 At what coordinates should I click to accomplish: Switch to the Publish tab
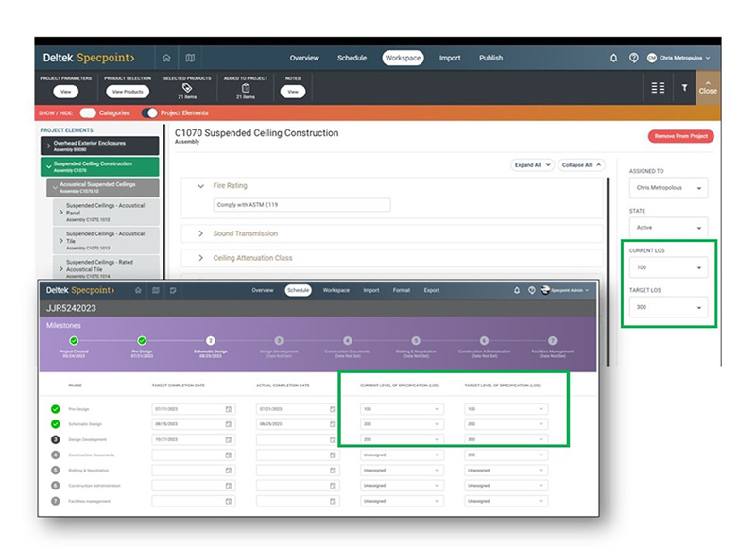(x=490, y=58)
